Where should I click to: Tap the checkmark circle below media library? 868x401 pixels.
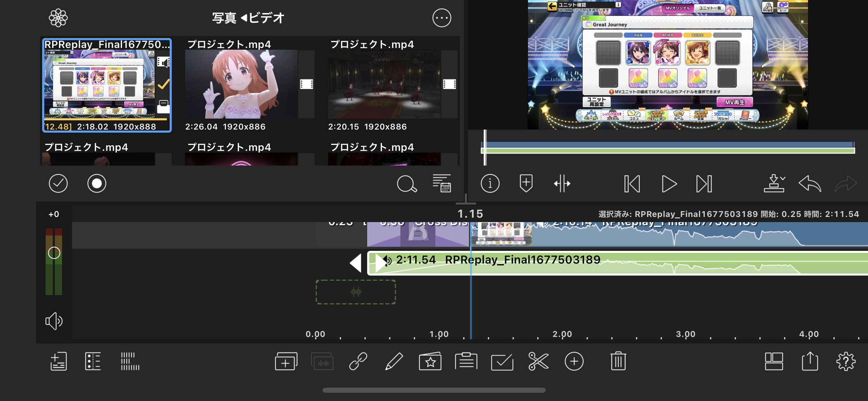[58, 183]
